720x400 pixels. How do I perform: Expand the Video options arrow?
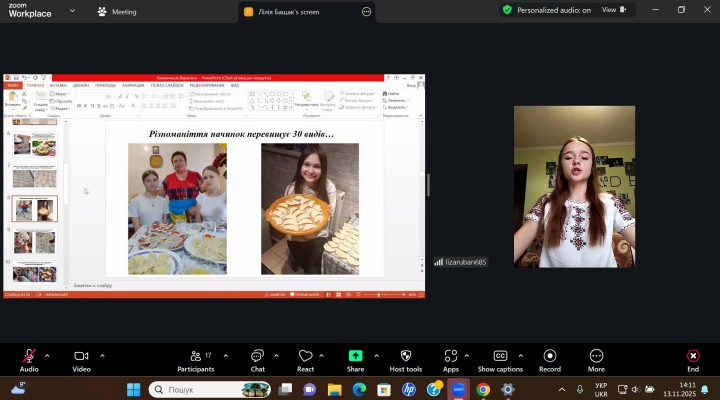101,354
